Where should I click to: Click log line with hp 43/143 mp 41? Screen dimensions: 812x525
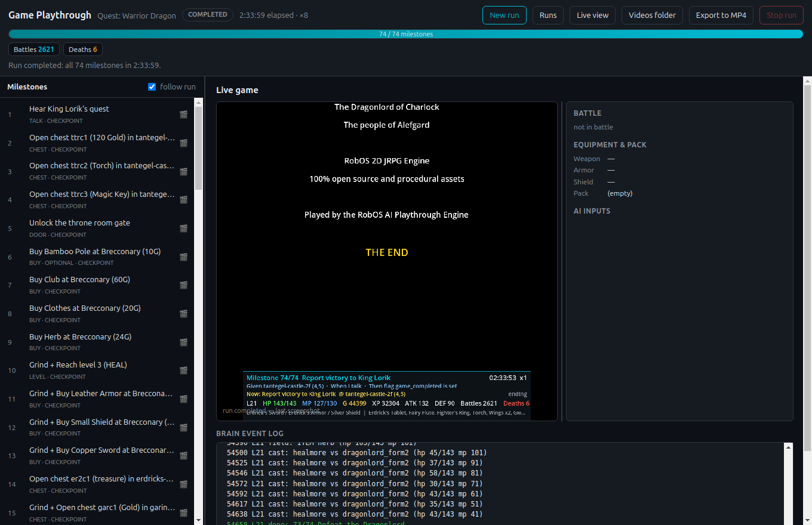(x=355, y=514)
